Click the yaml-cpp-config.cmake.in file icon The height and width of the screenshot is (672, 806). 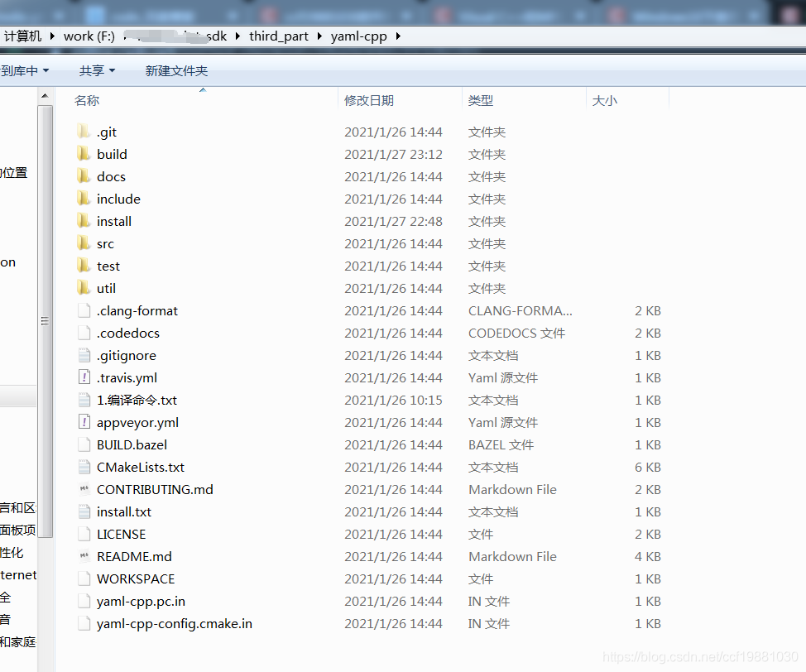[84, 624]
